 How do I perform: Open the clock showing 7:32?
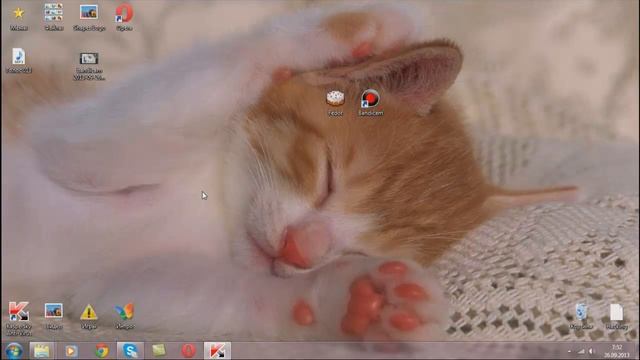617,351
